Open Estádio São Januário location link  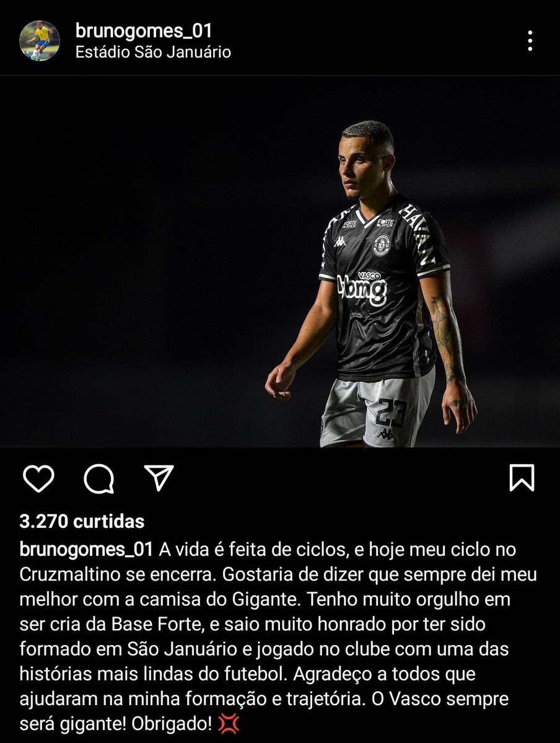coord(153,51)
